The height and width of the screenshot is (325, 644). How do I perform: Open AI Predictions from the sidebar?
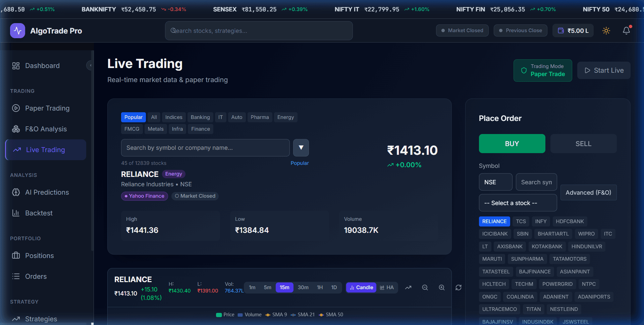click(x=47, y=192)
